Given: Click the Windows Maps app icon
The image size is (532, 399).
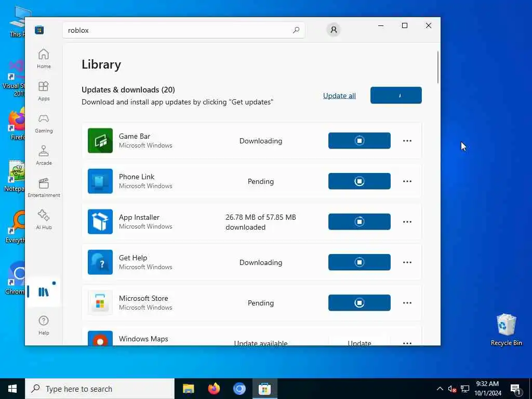Looking at the screenshot, I should pyautogui.click(x=100, y=338).
